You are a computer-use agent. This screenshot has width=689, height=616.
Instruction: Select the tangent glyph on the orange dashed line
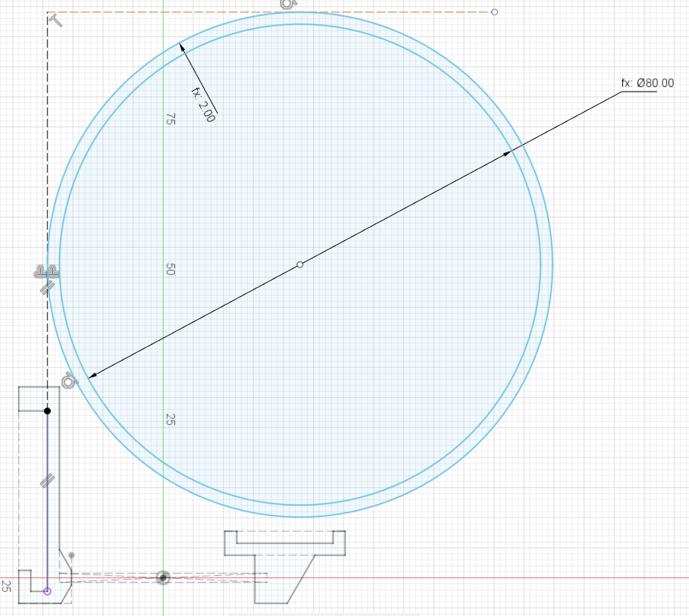click(288, 4)
